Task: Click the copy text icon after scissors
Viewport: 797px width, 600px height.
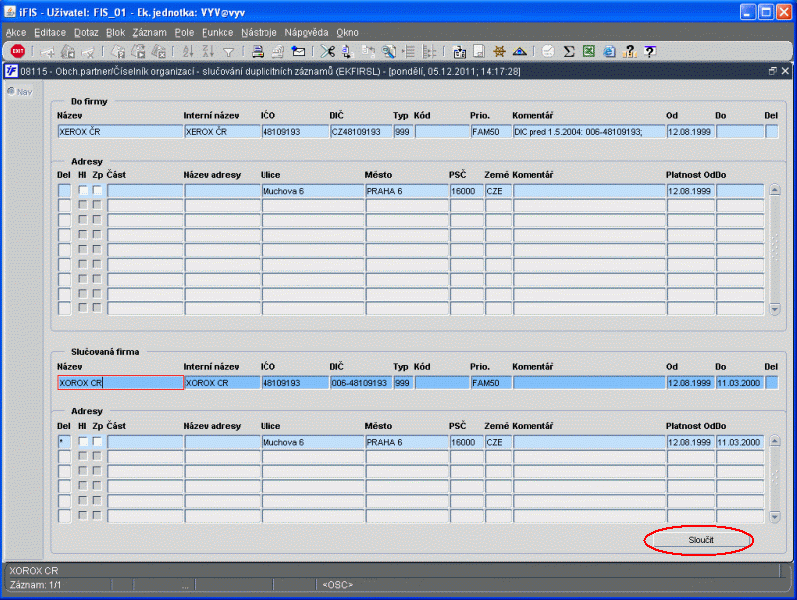Action: (348, 51)
